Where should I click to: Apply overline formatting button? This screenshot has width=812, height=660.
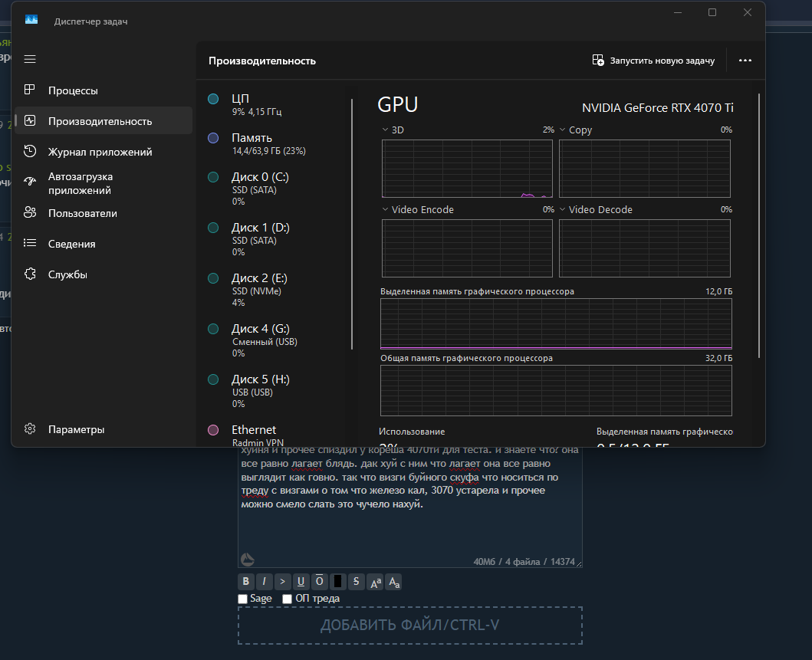320,582
